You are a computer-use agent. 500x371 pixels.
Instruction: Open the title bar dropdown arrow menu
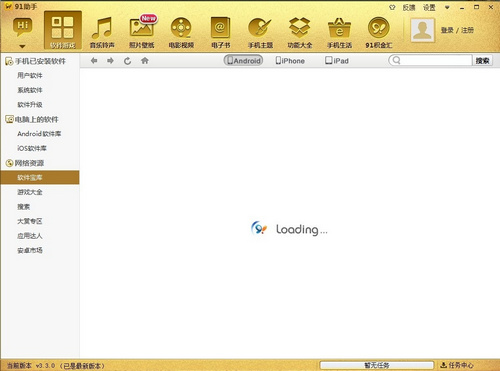click(447, 7)
